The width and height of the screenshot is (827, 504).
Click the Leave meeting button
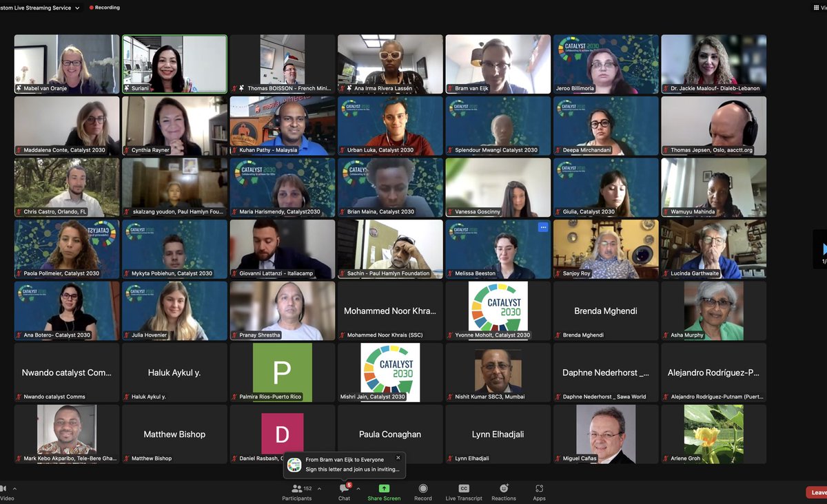click(817, 492)
